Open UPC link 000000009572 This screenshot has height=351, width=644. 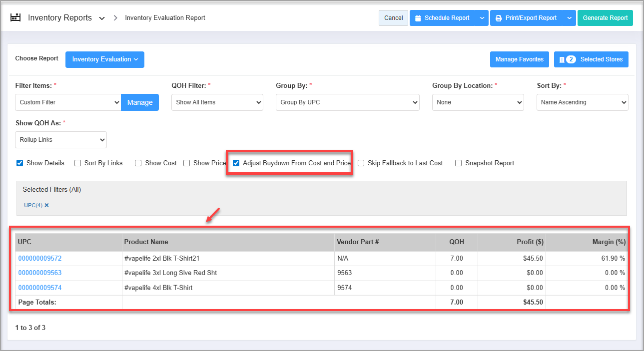[40, 258]
